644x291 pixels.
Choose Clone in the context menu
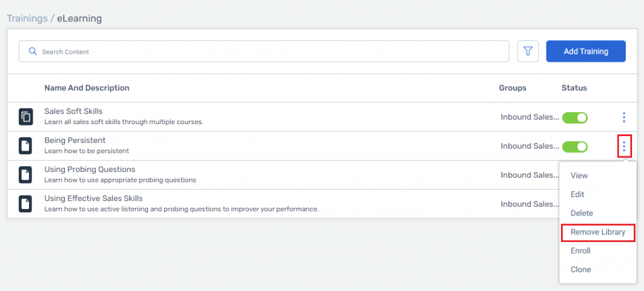tap(580, 270)
